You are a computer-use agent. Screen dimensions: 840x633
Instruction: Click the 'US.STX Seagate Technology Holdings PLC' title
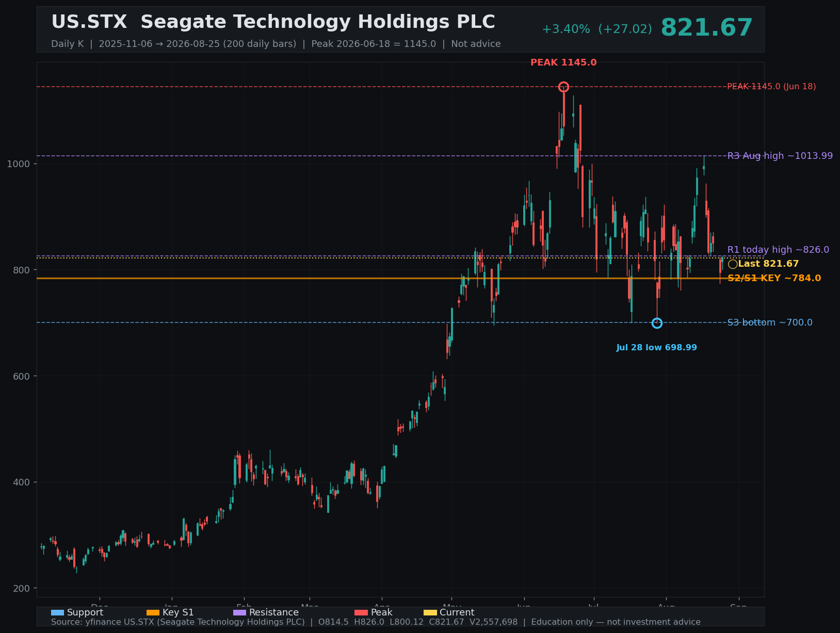(x=273, y=22)
